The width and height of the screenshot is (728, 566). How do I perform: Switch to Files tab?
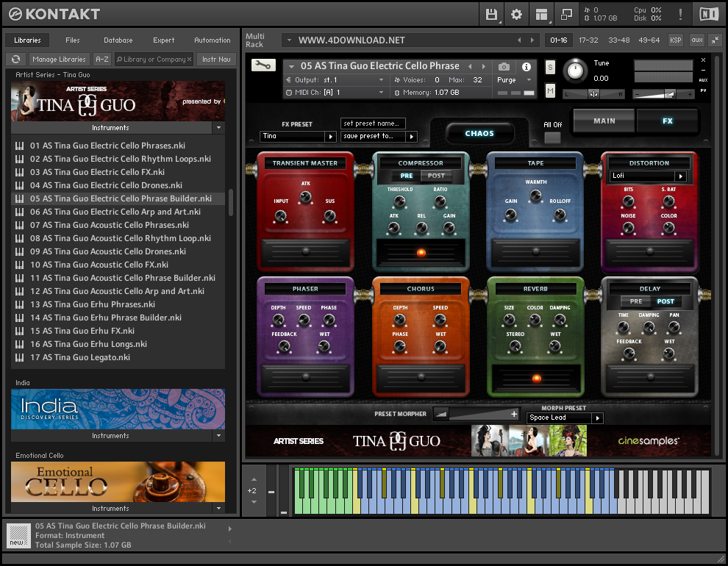72,40
